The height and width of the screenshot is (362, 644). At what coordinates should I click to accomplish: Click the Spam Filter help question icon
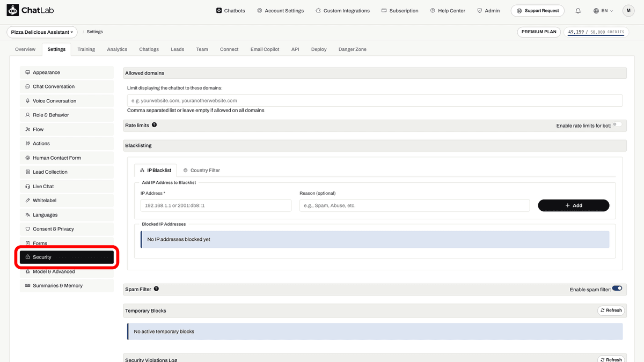tap(157, 289)
